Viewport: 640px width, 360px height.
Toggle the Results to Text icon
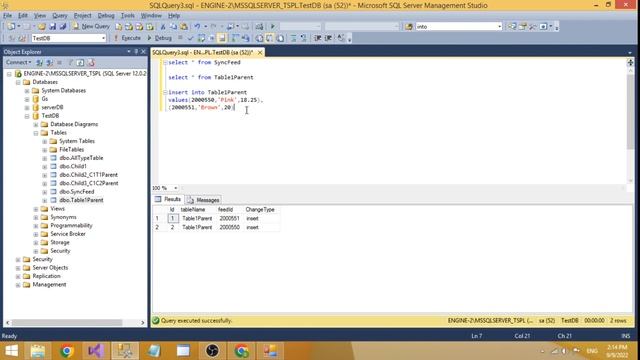tap(259, 38)
